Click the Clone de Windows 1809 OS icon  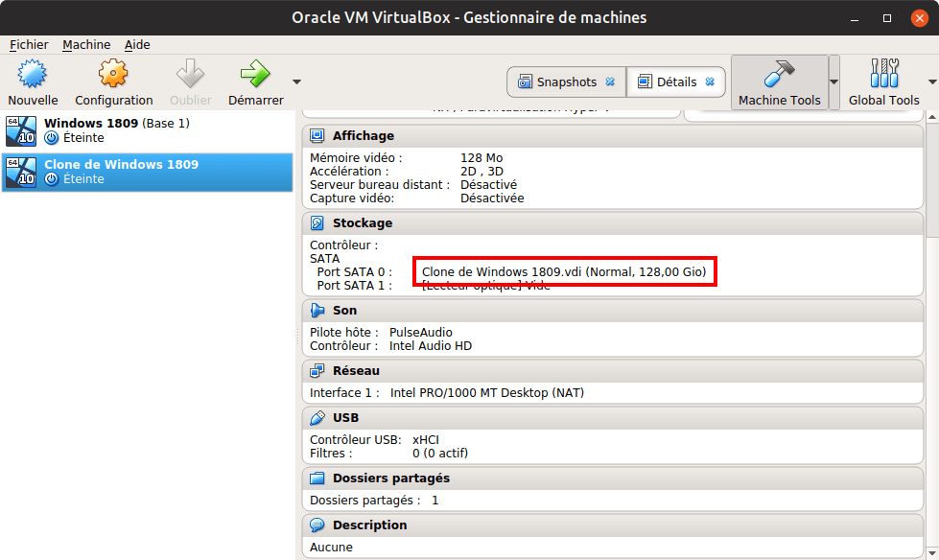click(21, 173)
